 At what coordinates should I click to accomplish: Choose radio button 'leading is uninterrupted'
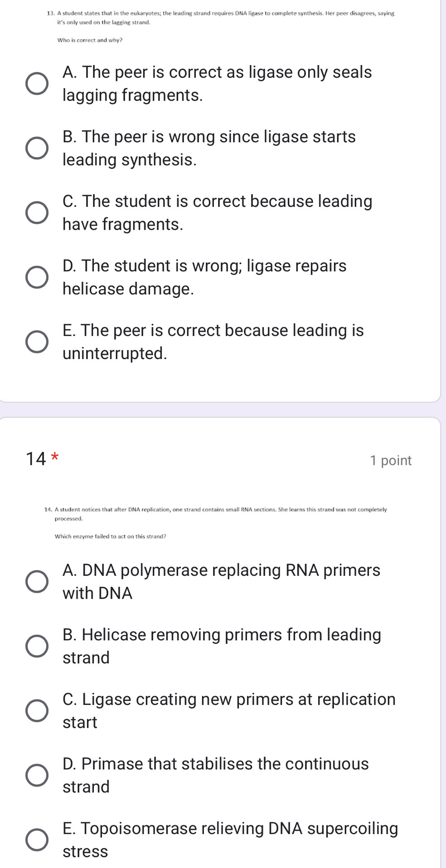pos(37,342)
